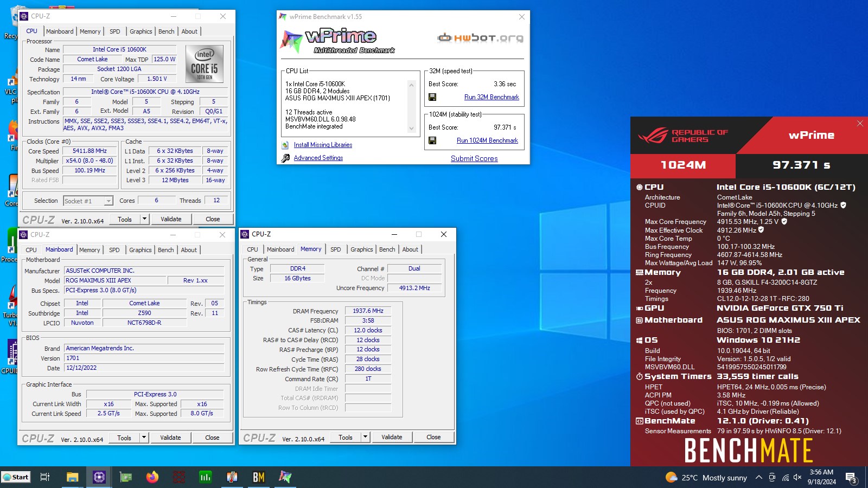
Task: Click the Core Voltage value 1.501 V
Action: (x=157, y=79)
